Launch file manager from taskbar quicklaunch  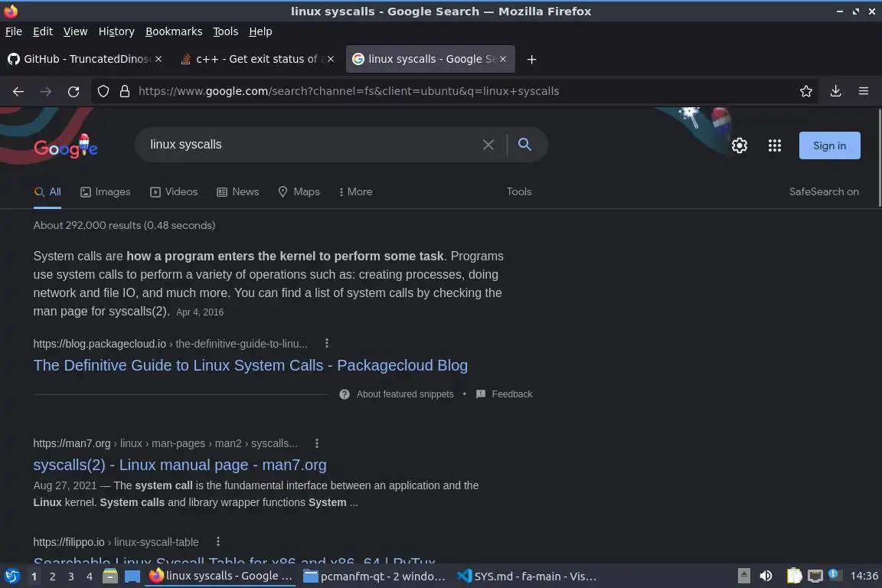(110, 577)
